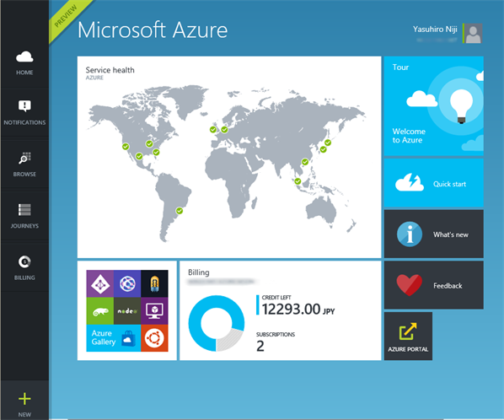Screen dimensions: 504x420
Task: Click the Hong Kong region health marker
Action: point(305,162)
